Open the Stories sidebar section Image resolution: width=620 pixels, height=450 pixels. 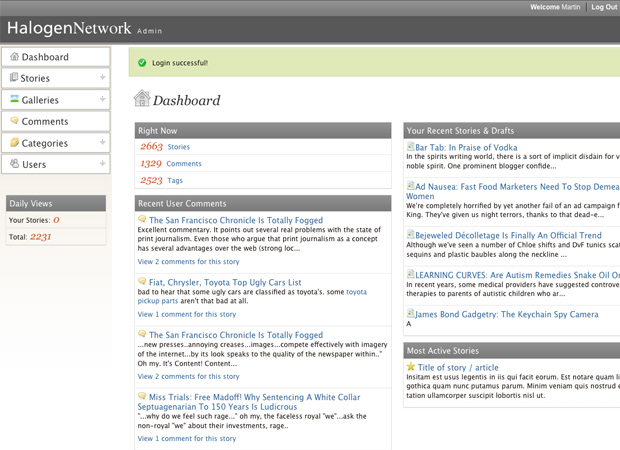56,78
